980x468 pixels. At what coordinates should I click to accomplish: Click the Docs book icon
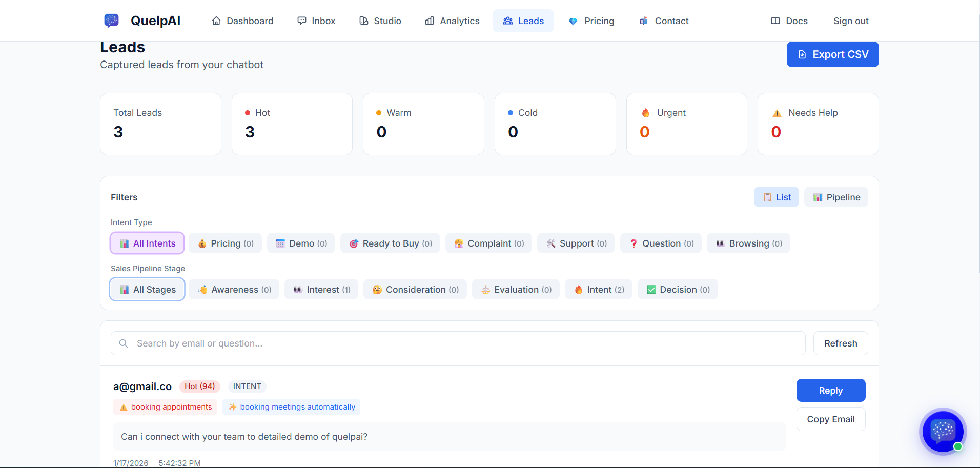coord(775,21)
